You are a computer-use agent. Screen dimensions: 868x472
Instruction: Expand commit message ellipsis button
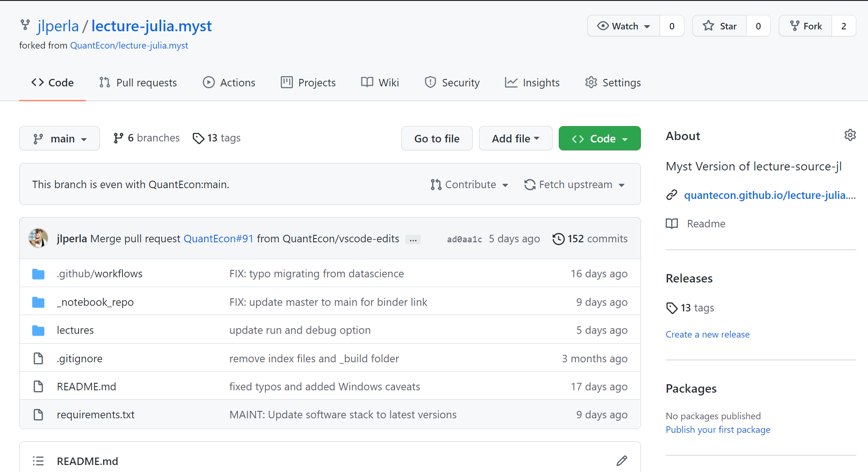[413, 240]
